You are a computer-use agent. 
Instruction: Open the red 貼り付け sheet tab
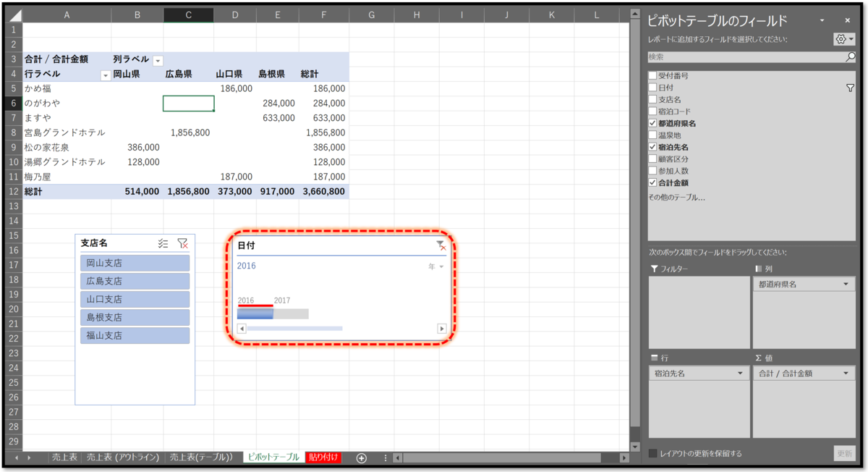[323, 458]
